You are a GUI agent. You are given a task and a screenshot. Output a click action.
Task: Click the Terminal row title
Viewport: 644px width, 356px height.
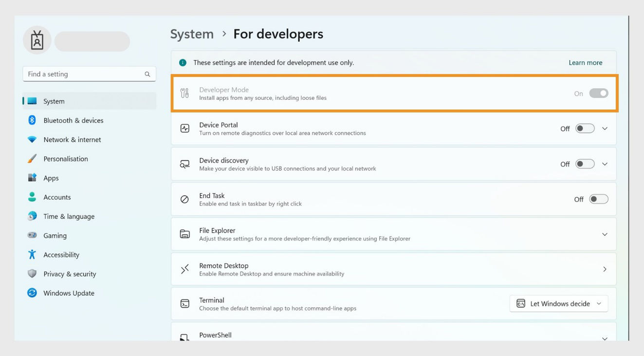tap(212, 300)
